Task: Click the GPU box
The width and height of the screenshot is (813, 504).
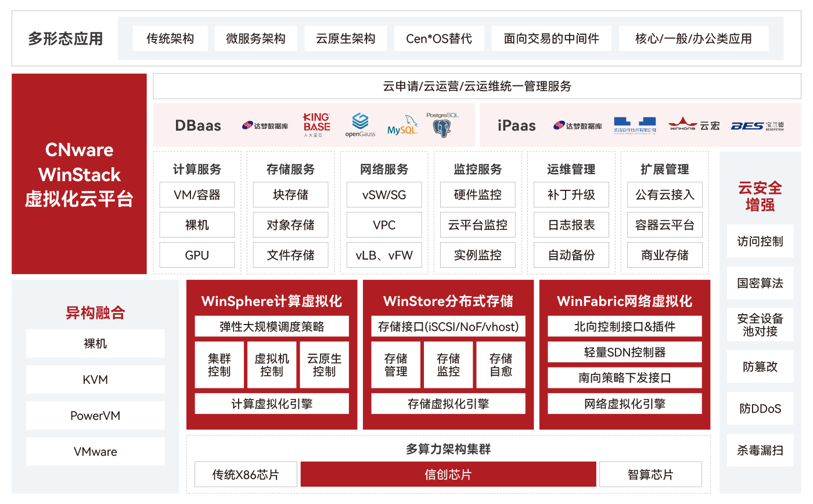Action: (x=197, y=255)
